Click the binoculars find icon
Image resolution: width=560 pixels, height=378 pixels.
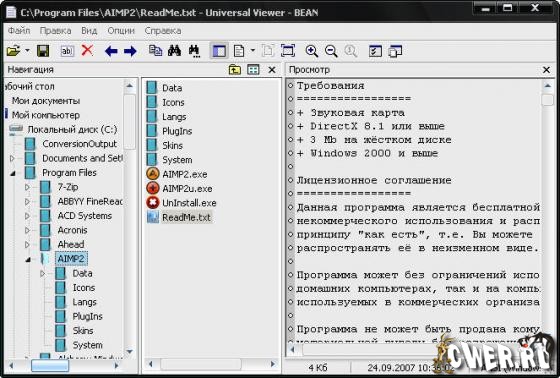174,51
